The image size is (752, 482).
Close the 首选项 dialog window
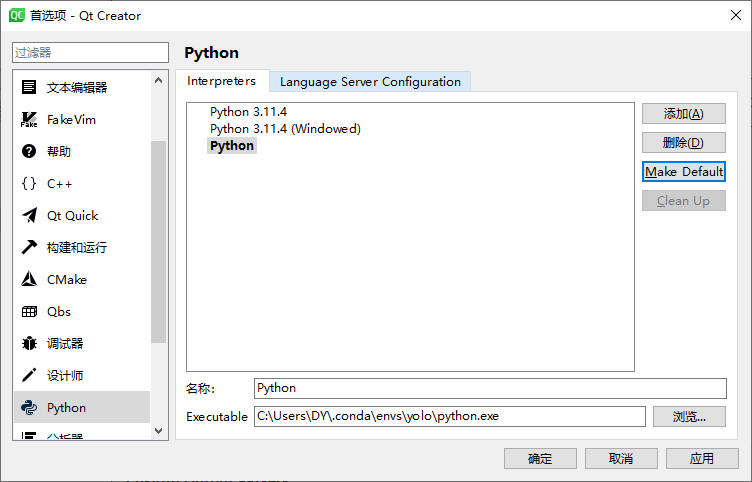(736, 15)
